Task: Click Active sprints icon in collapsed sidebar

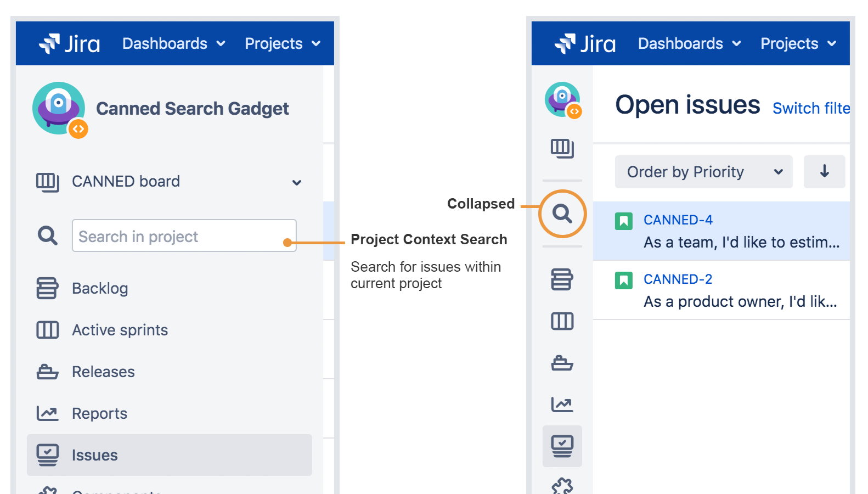Action: (x=562, y=321)
